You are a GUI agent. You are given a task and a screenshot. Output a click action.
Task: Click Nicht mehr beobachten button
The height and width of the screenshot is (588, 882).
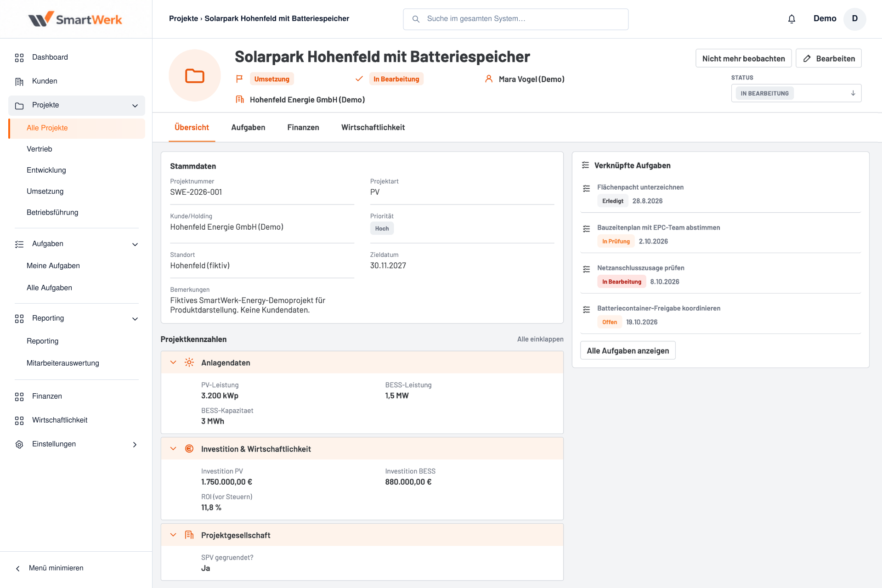pos(743,58)
